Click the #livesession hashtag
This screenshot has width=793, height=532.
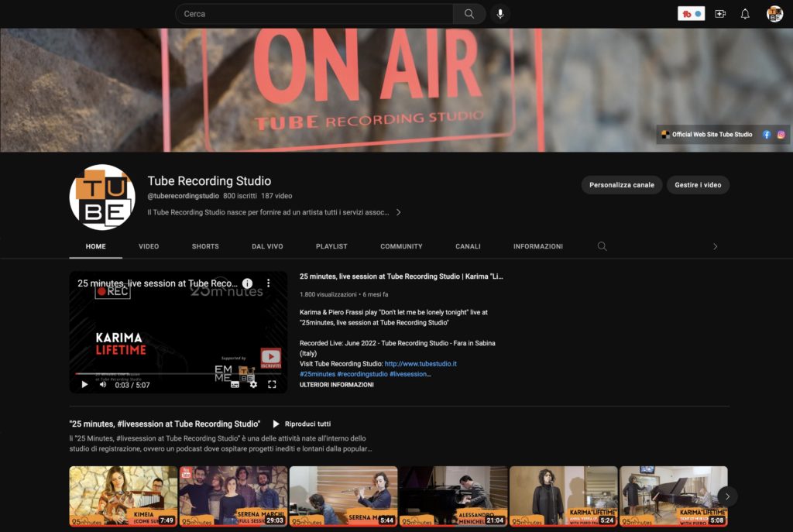pyautogui.click(x=409, y=374)
